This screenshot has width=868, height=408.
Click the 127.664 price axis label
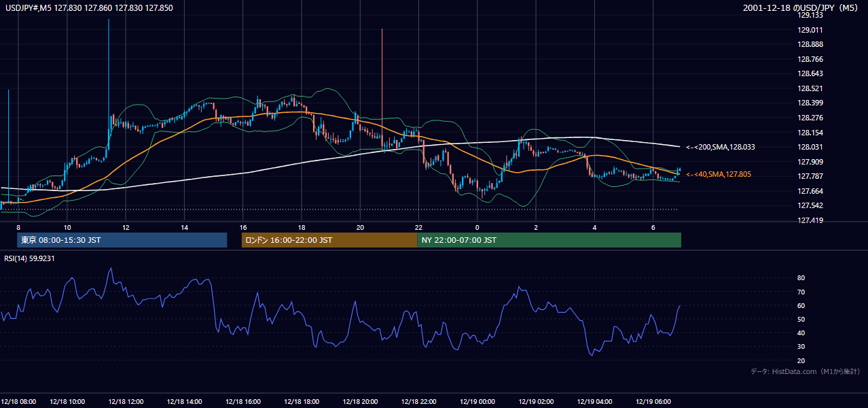tap(810, 191)
